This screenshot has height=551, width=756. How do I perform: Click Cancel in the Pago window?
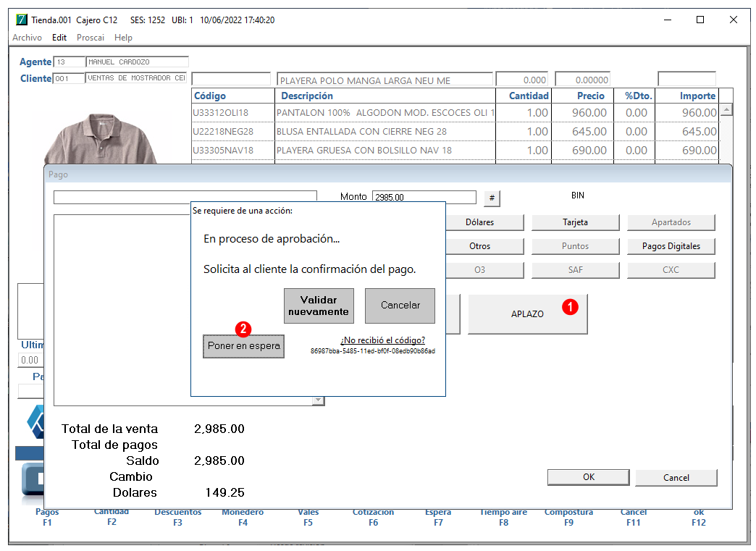[x=676, y=478]
